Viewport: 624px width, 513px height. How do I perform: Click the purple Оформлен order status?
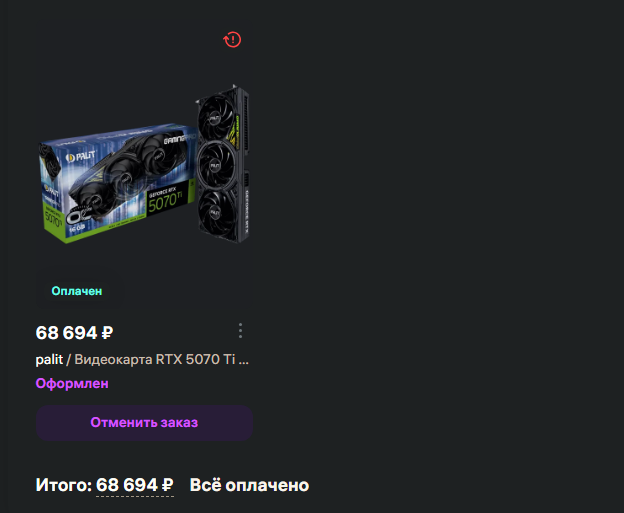tap(72, 383)
